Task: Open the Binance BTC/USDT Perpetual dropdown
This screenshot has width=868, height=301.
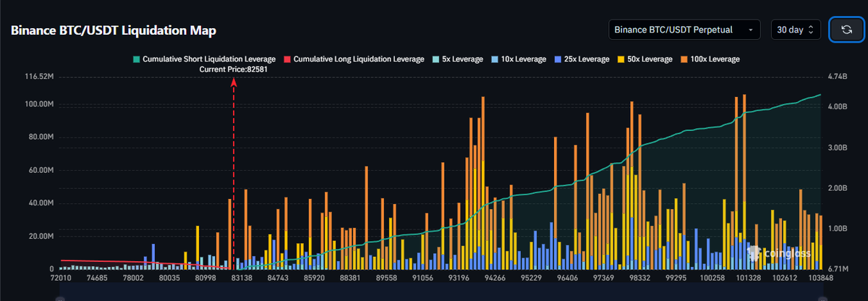Action: pos(684,30)
